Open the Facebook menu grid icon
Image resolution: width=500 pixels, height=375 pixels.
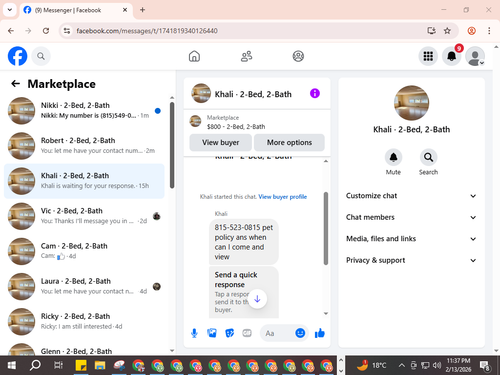click(428, 56)
